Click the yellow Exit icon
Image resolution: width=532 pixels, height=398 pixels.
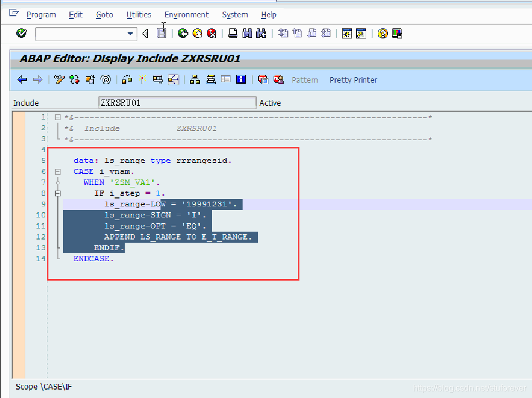click(x=197, y=33)
